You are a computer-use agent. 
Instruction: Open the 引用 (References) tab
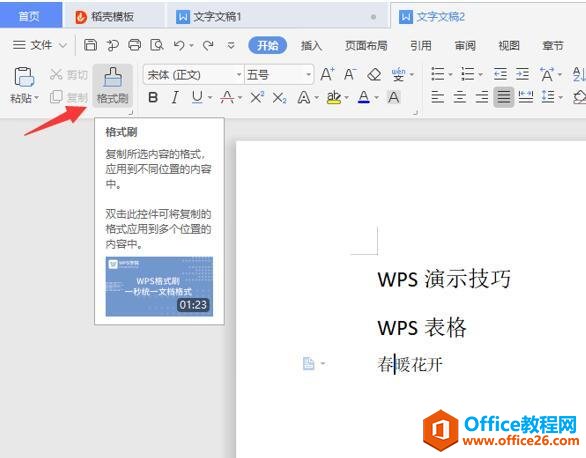click(x=421, y=46)
